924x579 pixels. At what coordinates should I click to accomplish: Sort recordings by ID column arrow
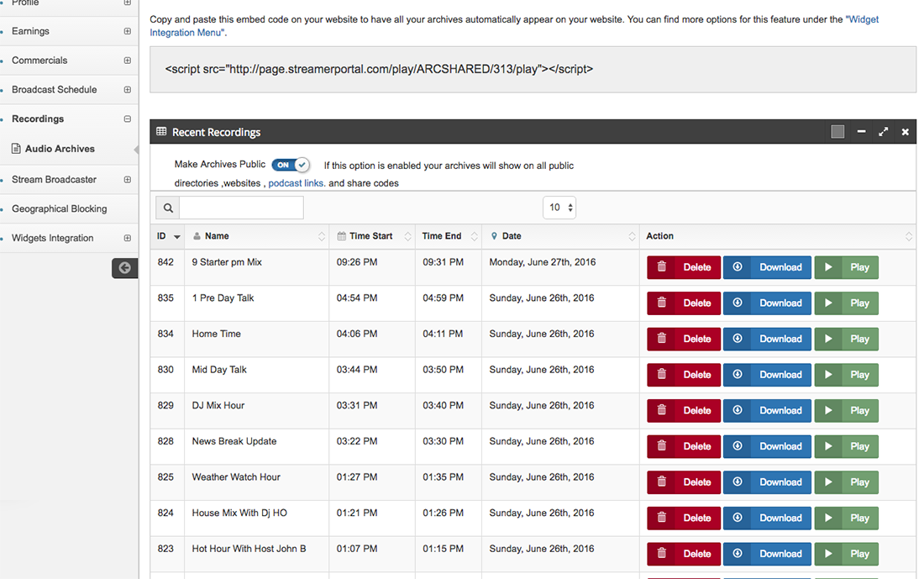point(176,236)
